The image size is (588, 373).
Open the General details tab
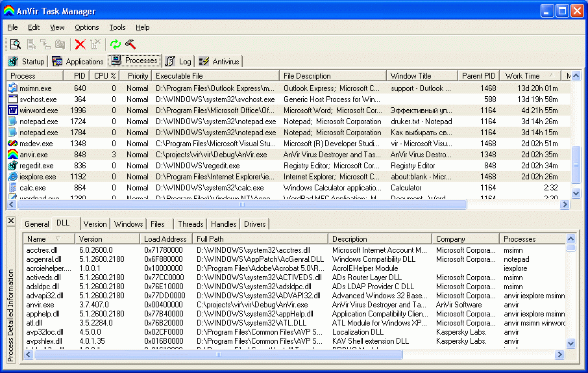[37, 224]
